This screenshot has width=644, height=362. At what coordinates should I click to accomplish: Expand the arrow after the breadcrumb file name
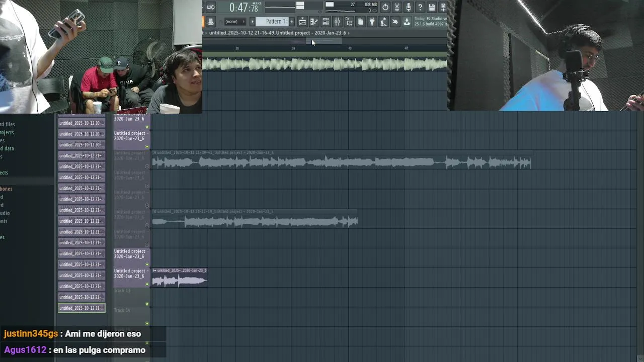[x=349, y=33]
